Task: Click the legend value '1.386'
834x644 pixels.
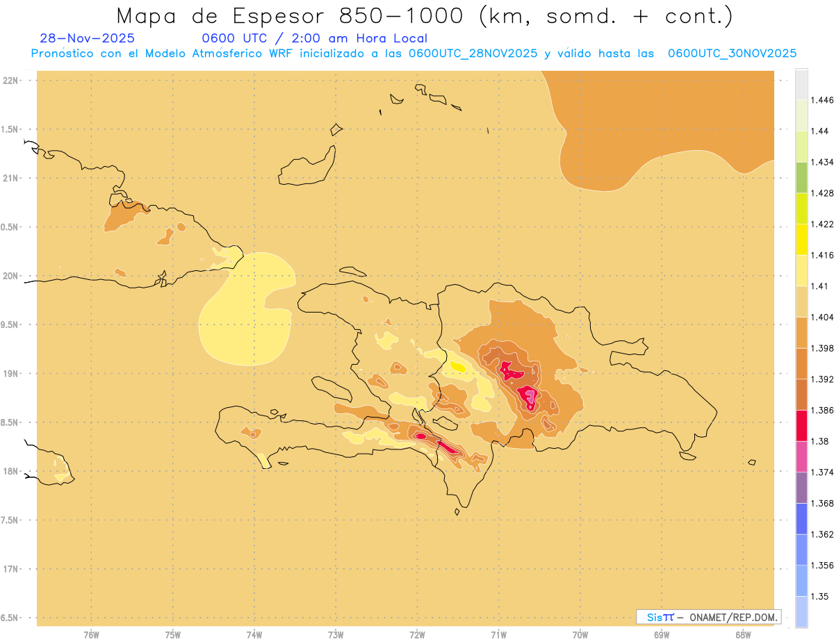Action: (822, 410)
